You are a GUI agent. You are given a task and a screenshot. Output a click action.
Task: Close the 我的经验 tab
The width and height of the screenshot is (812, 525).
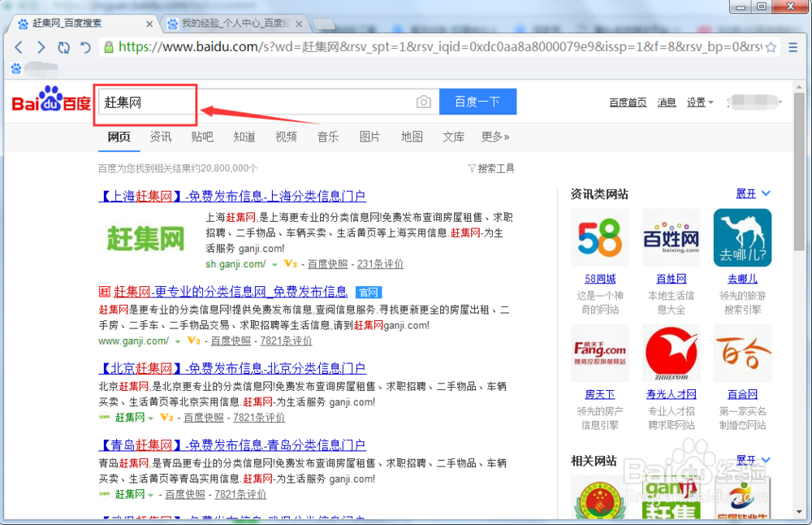click(x=300, y=24)
